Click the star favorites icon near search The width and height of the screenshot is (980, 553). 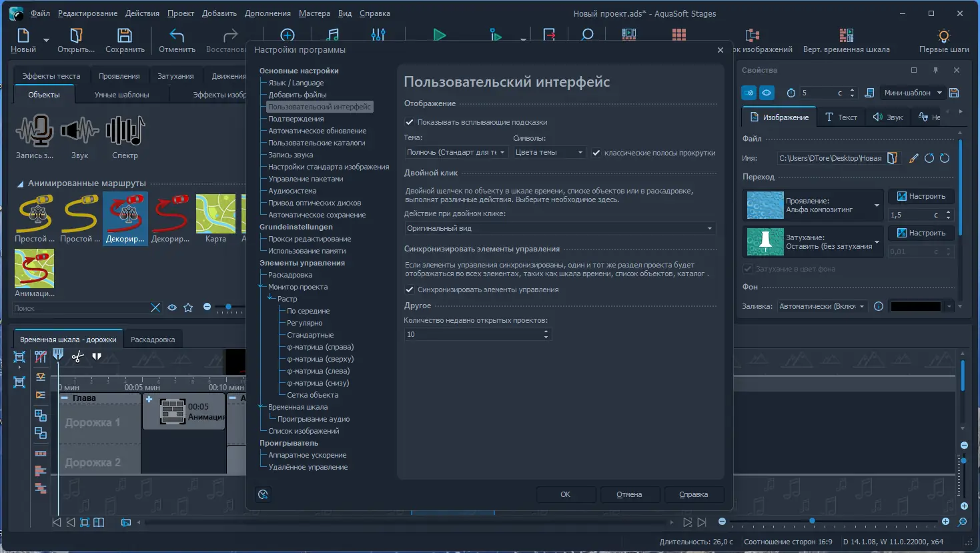[188, 308]
